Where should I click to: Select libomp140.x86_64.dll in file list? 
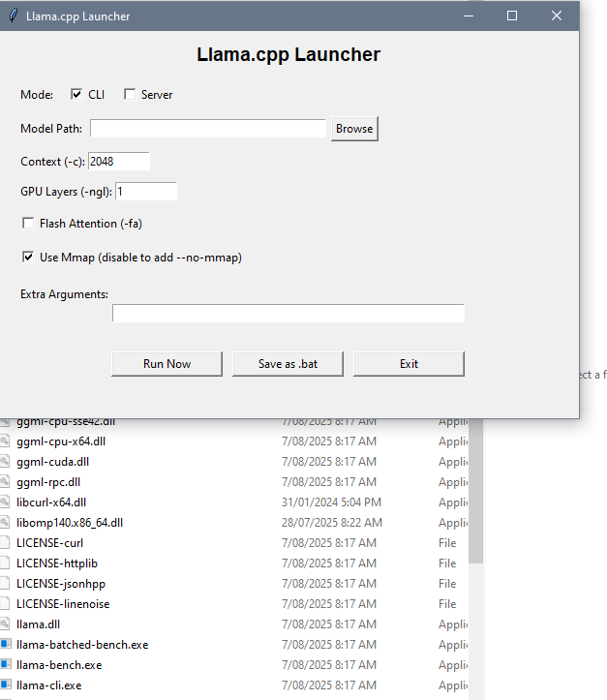coord(70,523)
